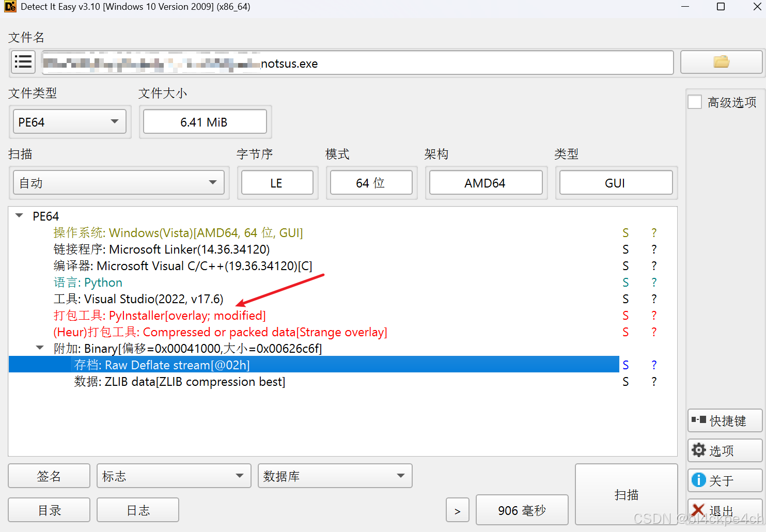Click S link on PyInstaller row
The height and width of the screenshot is (532, 766).
pyautogui.click(x=626, y=316)
